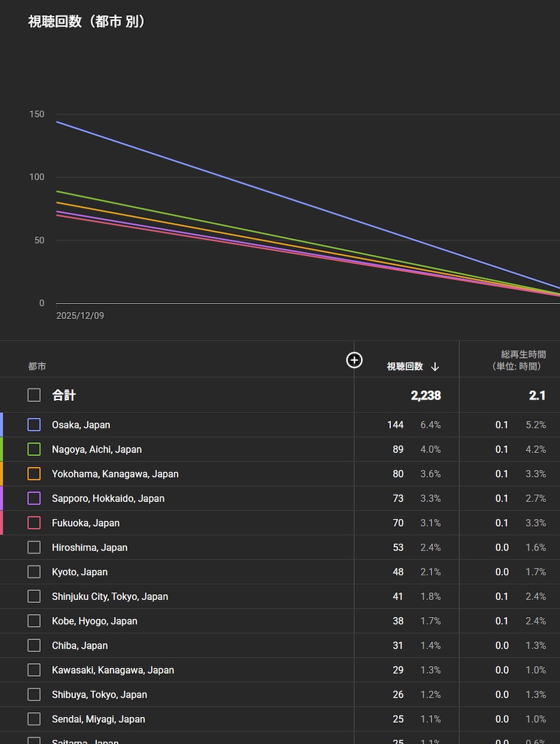The width and height of the screenshot is (560, 744).
Task: Click the sort arrow beside 視聴回数
Action: pyautogui.click(x=435, y=367)
